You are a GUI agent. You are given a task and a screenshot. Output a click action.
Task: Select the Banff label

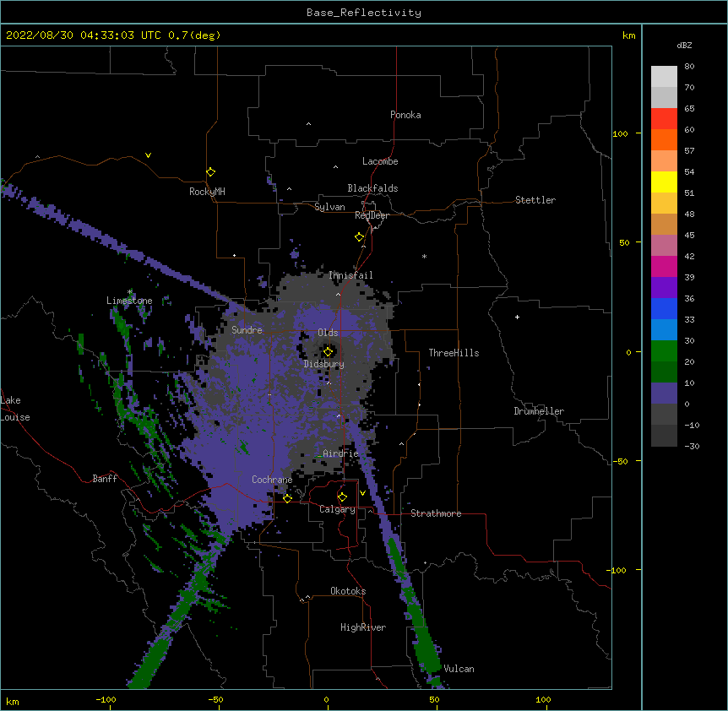pos(105,479)
